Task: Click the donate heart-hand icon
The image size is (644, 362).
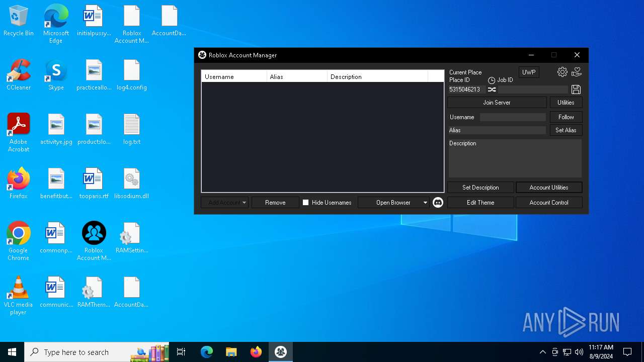Action: [x=577, y=72]
